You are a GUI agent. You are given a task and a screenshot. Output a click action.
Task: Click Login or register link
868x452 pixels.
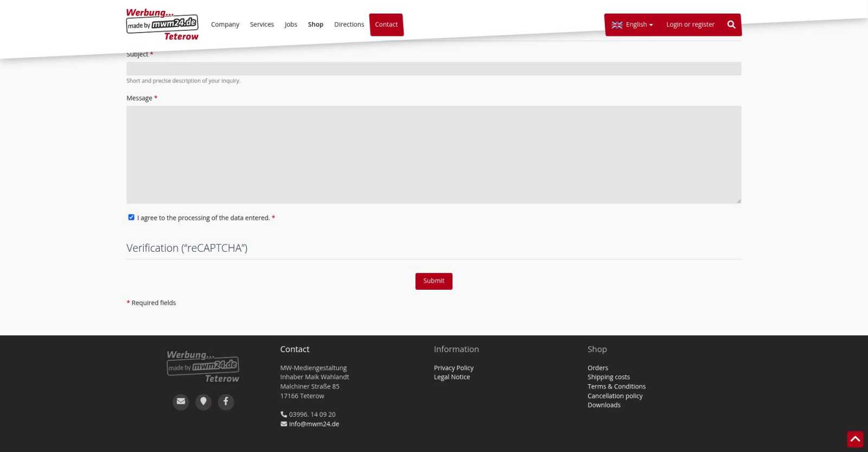(x=690, y=24)
